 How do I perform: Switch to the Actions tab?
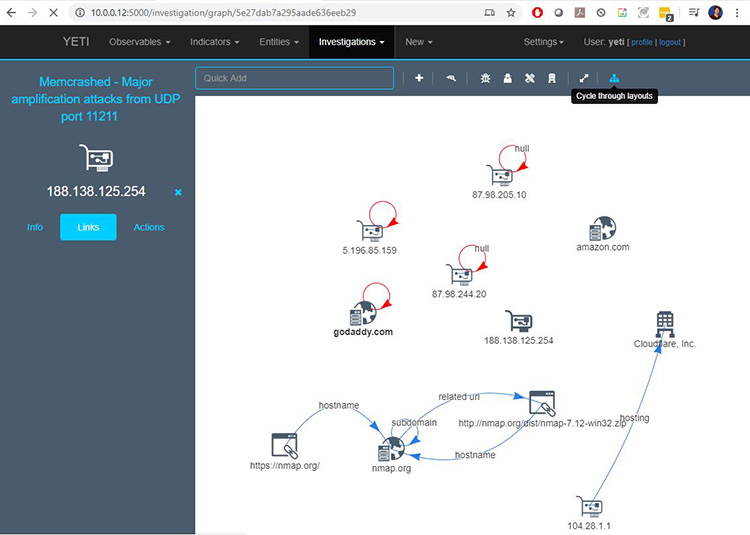click(149, 227)
